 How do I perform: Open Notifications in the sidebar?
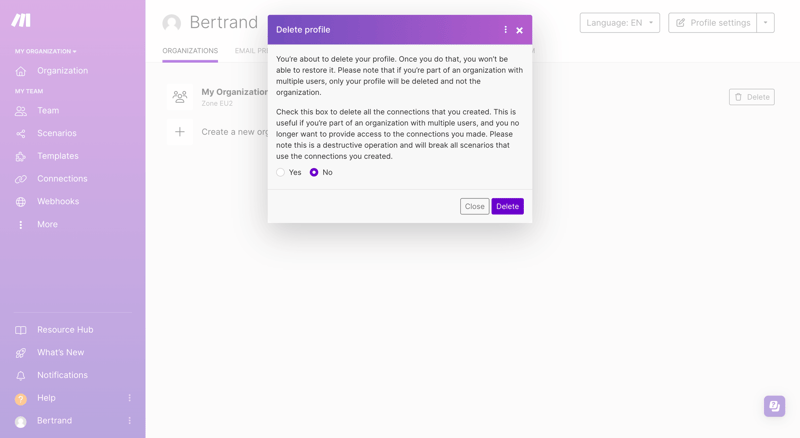62,375
